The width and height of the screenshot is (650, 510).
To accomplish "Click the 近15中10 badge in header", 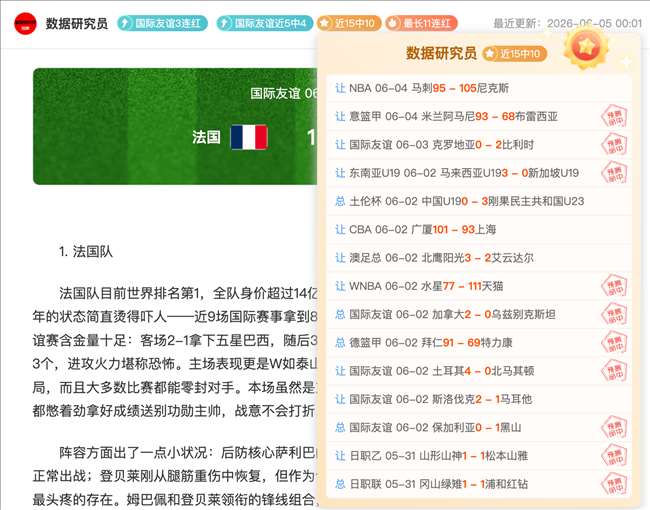I will [349, 23].
